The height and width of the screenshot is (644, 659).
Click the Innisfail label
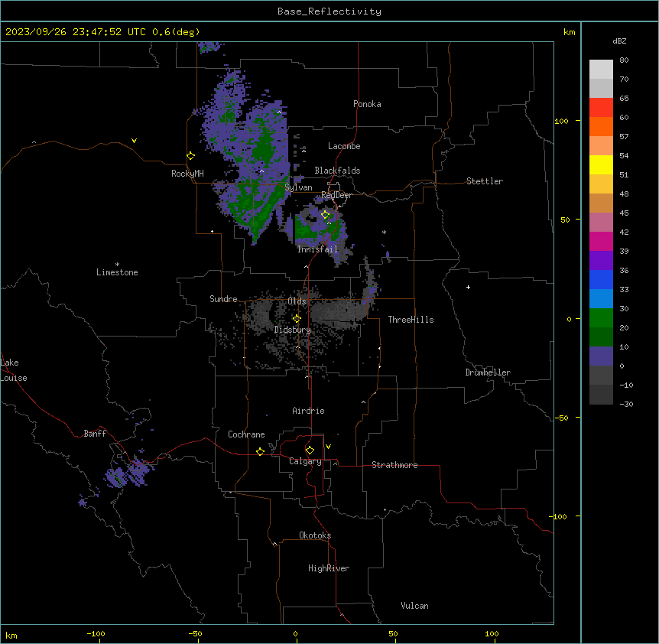pyautogui.click(x=318, y=249)
